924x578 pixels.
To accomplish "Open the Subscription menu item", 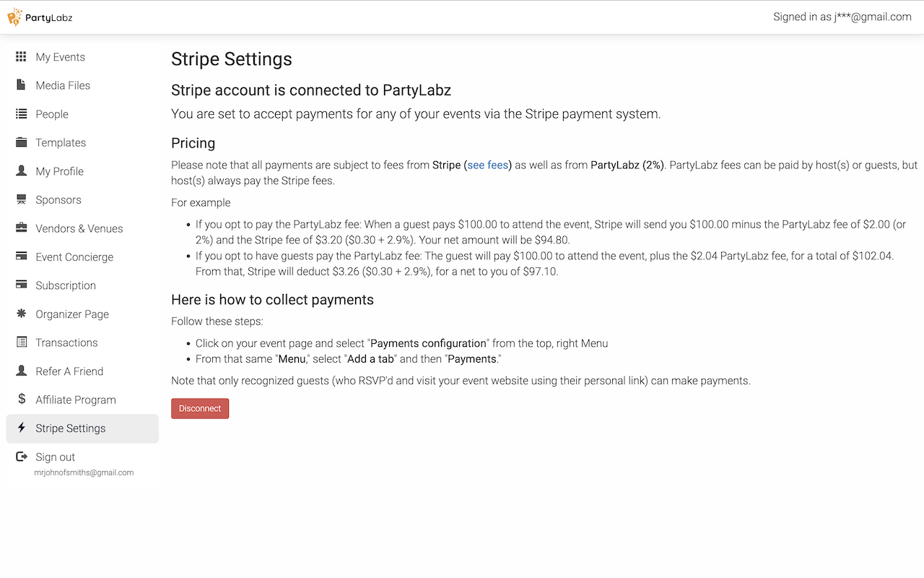I will 66,285.
